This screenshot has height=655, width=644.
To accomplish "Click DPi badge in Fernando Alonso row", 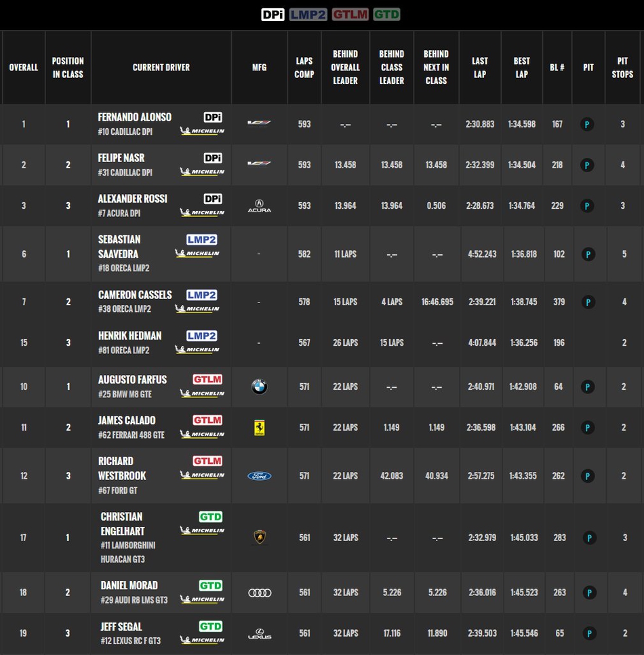I will point(213,117).
